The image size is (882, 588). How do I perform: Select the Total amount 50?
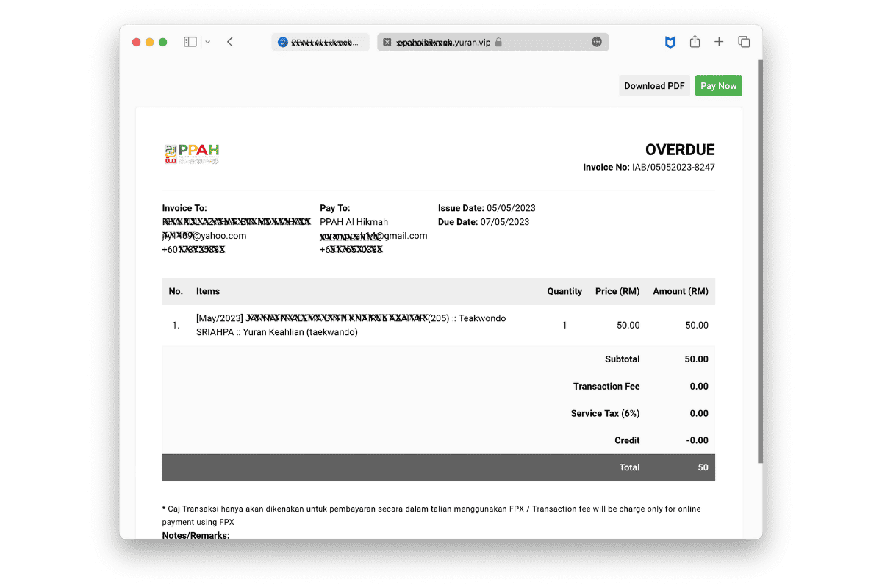703,467
